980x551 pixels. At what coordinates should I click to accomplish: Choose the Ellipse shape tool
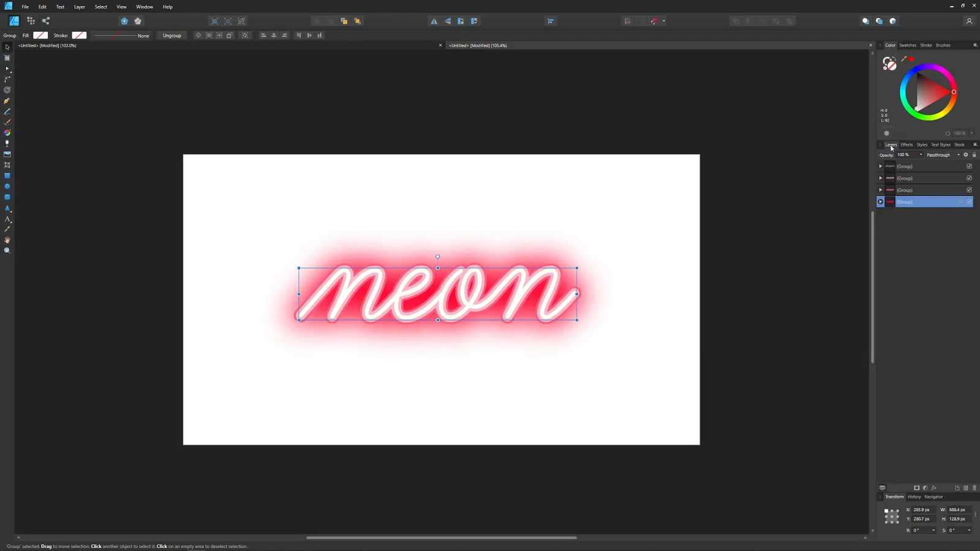click(7, 186)
